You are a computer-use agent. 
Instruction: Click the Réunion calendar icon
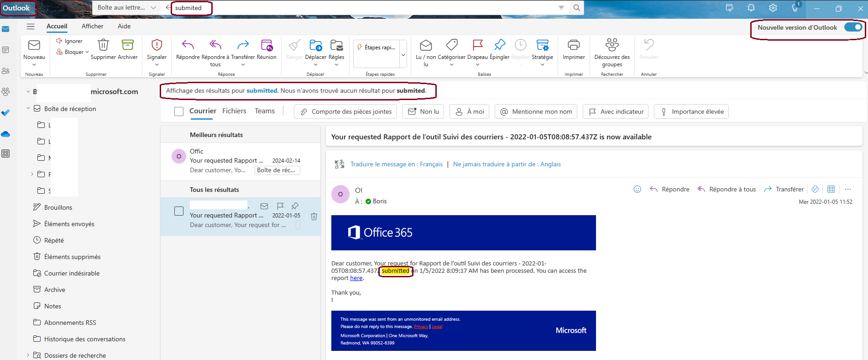267,45
